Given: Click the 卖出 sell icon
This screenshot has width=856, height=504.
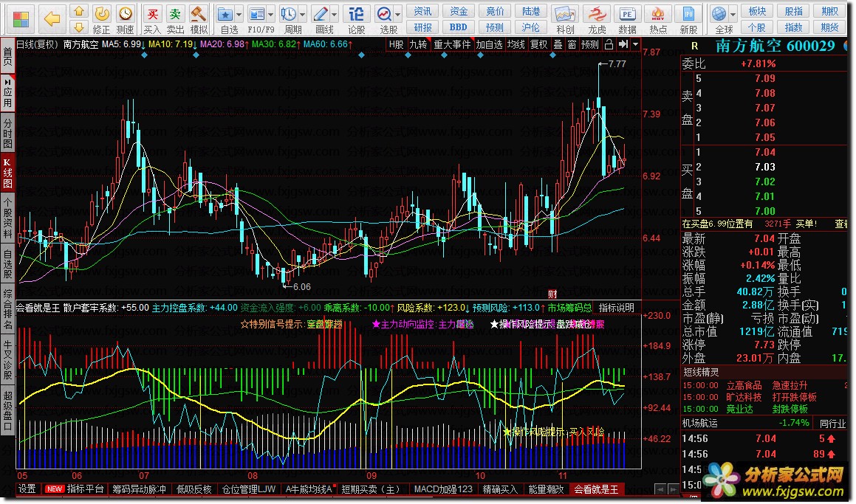Looking at the screenshot, I should coord(175,13).
